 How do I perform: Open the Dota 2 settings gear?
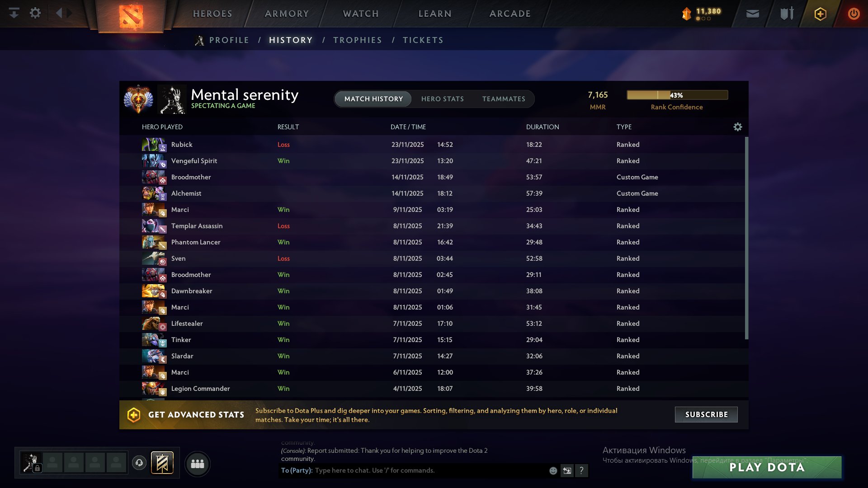(35, 13)
